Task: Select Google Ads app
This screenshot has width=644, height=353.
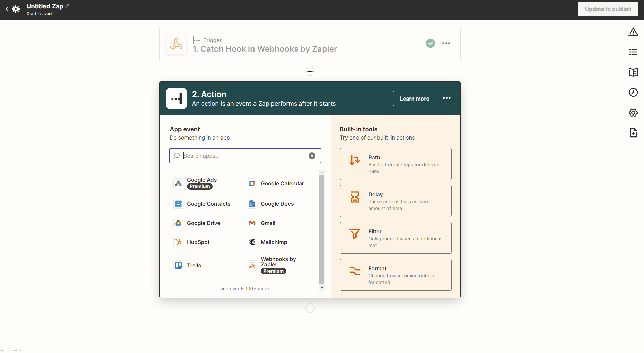Action: tap(195, 183)
